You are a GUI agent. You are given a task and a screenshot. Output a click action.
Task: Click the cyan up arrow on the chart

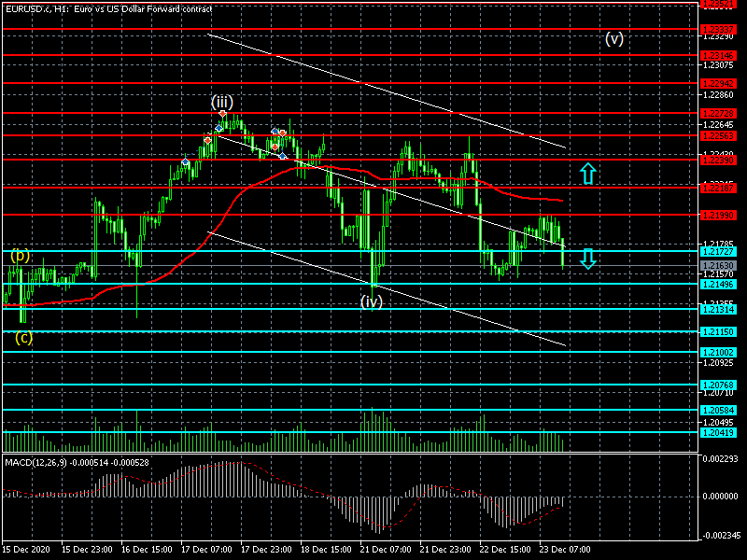(x=588, y=174)
